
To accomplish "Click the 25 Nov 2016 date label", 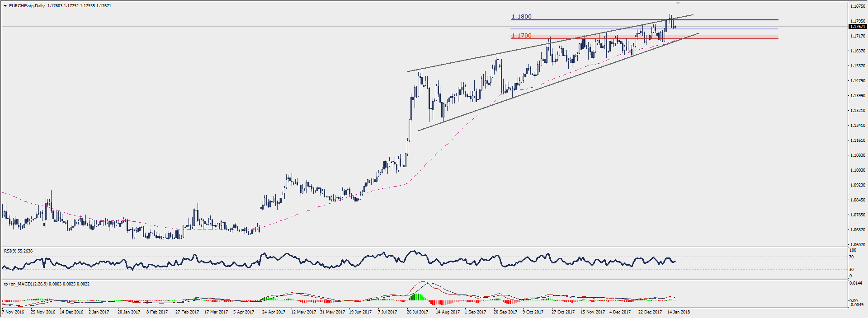I will [43, 312].
